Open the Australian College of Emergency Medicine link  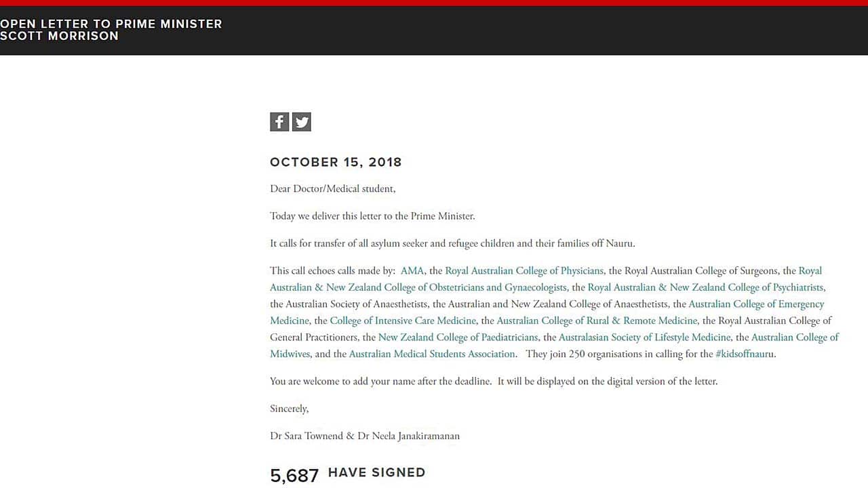756,304
